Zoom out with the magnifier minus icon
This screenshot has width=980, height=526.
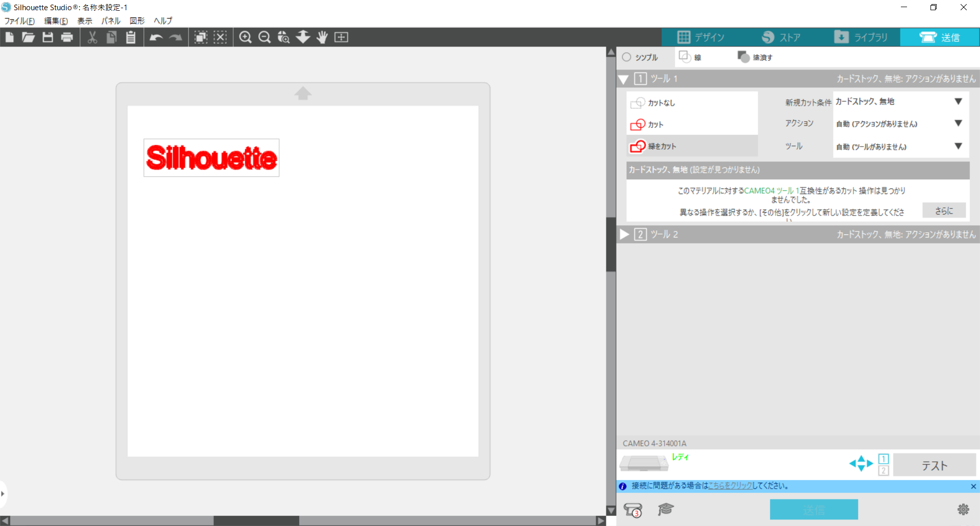(264, 37)
